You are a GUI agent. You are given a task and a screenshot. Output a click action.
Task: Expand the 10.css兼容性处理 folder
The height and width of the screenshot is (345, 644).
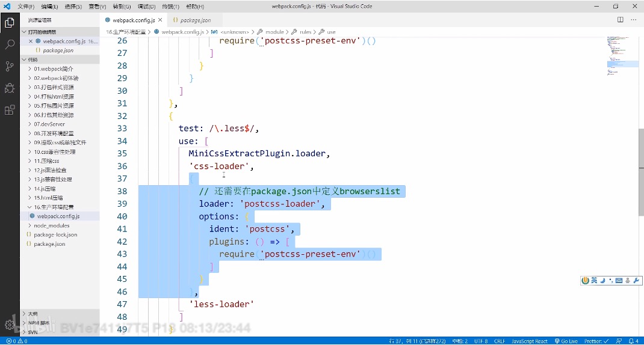pos(60,152)
